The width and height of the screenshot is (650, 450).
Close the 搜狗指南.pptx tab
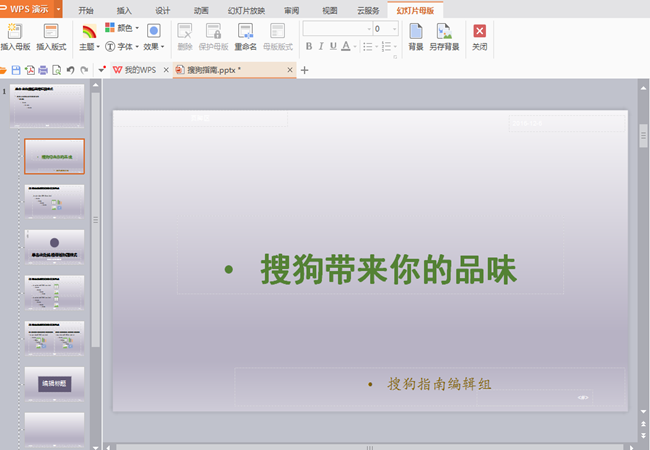coord(290,70)
